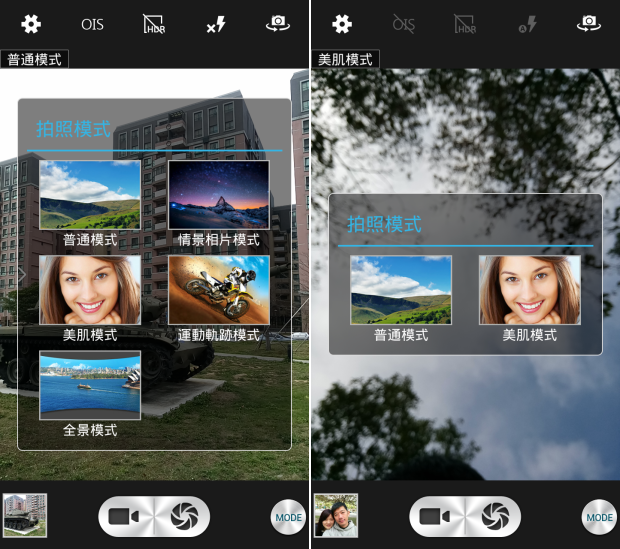The image size is (620, 549).
Task: Tap the 美肌模式 label at top of right screen
Action: coord(346,59)
